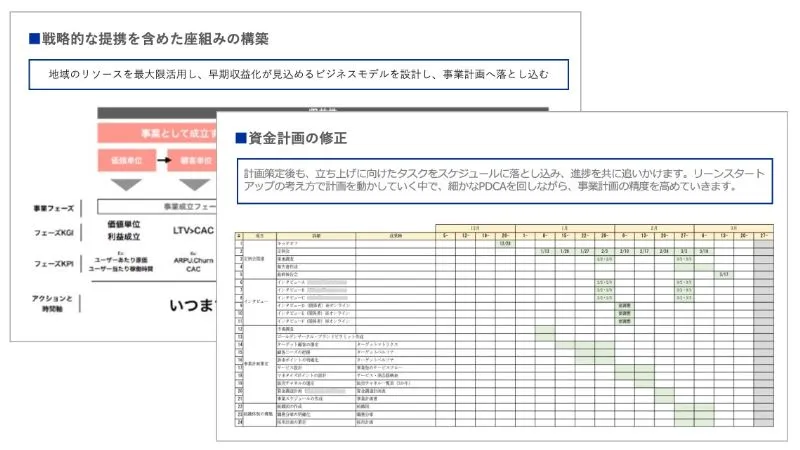The height and width of the screenshot is (450, 800).
Task: Click the KPI text ユーザーあたり原価
Action: (x=121, y=260)
